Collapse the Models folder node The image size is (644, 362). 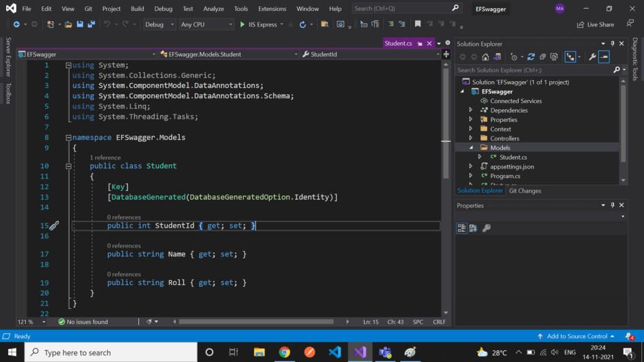tap(471, 147)
